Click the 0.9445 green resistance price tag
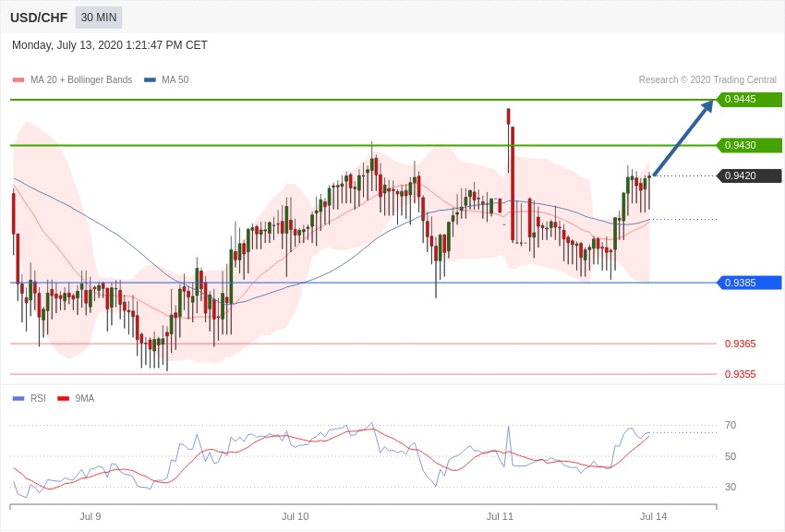The width and height of the screenshot is (785, 532). (749, 100)
